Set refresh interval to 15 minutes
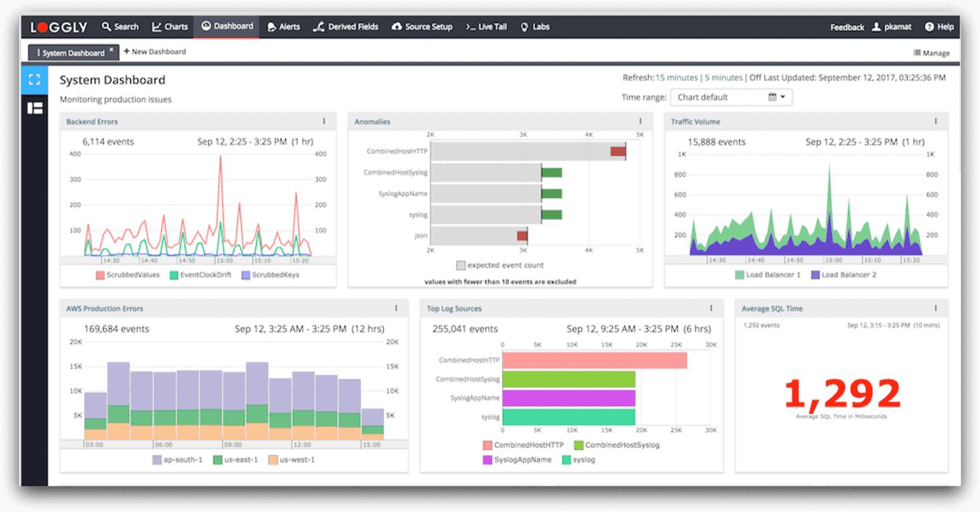Image resolution: width=980 pixels, height=512 pixels. click(676, 78)
